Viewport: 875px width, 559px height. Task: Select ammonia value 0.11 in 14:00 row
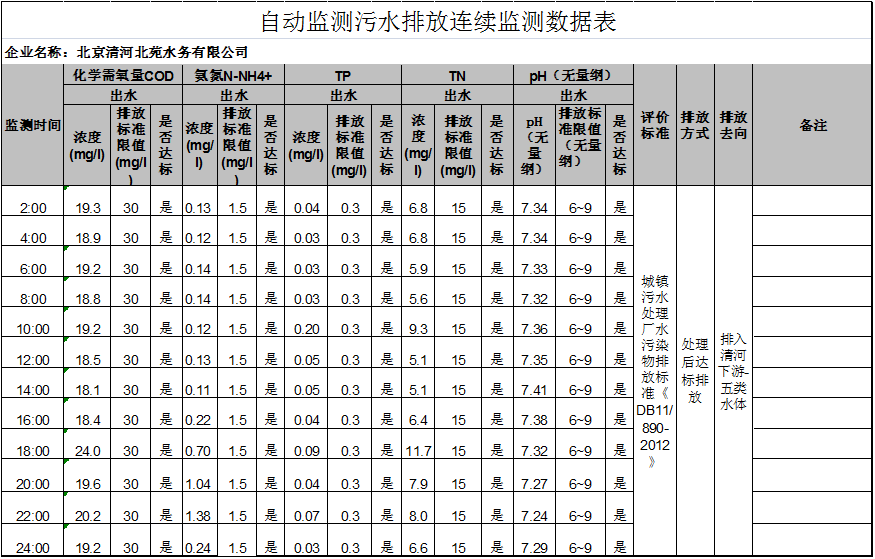click(x=200, y=383)
